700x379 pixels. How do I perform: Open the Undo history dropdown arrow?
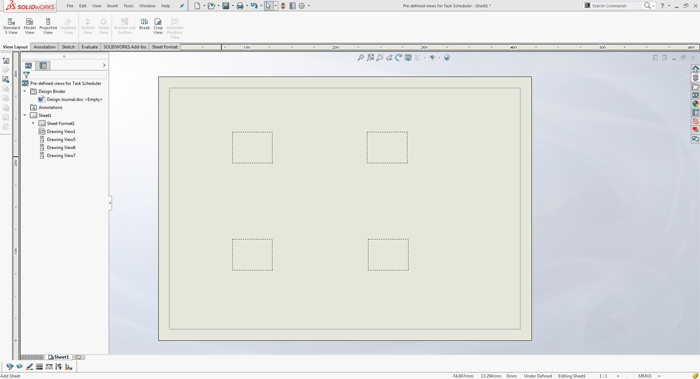261,6
